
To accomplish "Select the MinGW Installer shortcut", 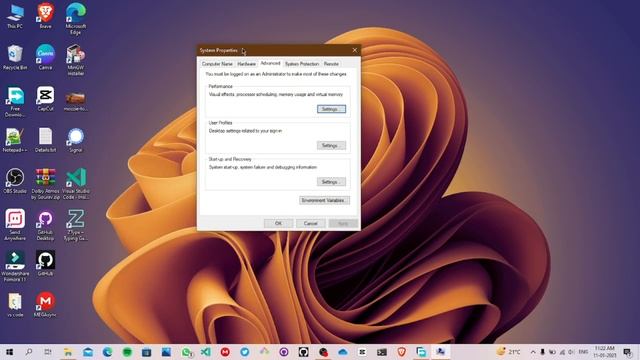I will [x=76, y=60].
